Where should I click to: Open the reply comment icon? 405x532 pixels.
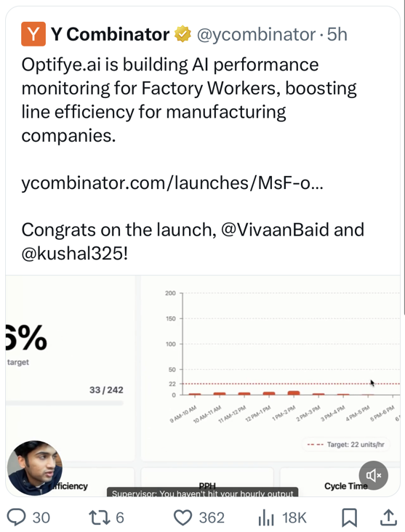16,517
